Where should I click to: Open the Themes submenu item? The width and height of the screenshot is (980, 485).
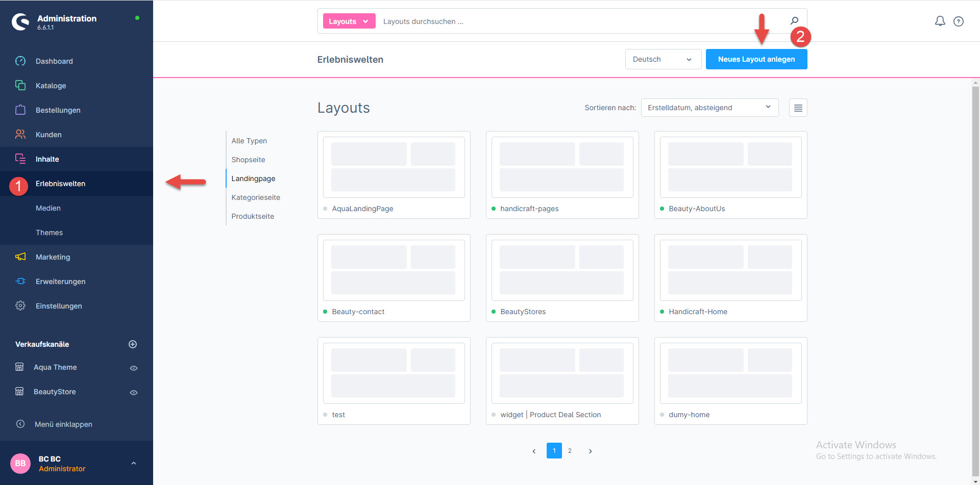(49, 233)
